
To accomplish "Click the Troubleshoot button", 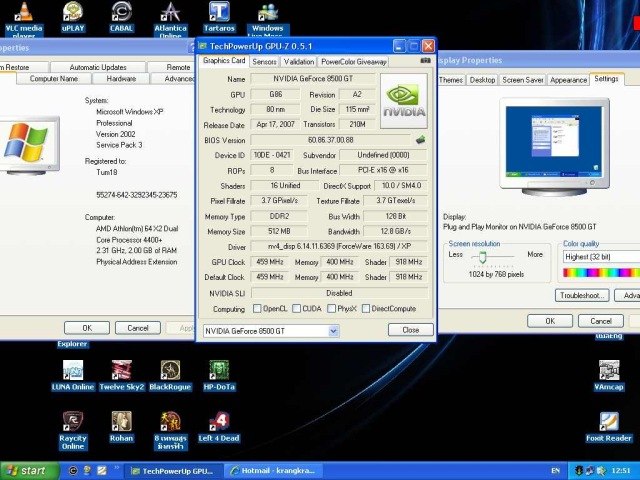I will coord(582,295).
